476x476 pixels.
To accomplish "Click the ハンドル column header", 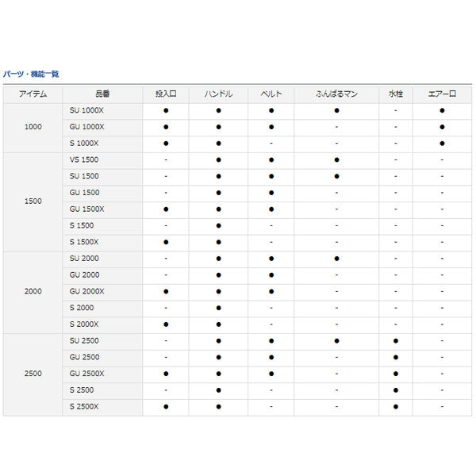I will point(218,94).
